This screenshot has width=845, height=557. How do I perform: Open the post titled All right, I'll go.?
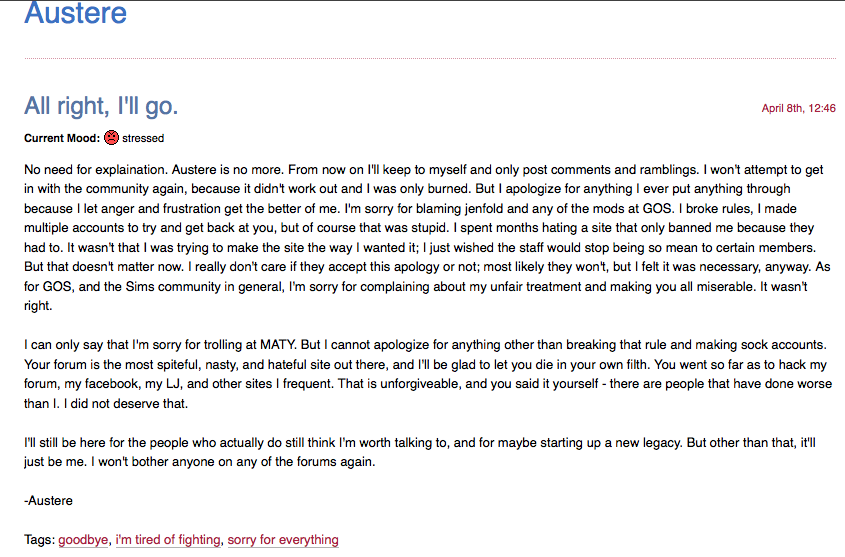point(101,106)
